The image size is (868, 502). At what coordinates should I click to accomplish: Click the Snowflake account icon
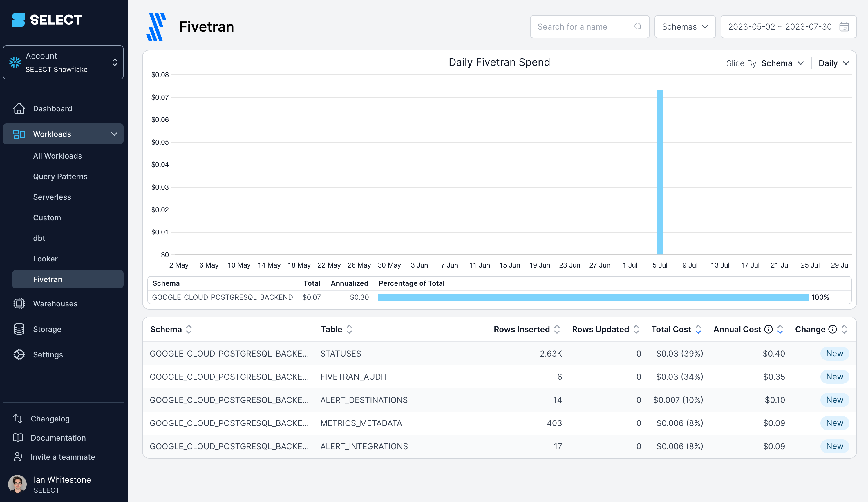15,62
